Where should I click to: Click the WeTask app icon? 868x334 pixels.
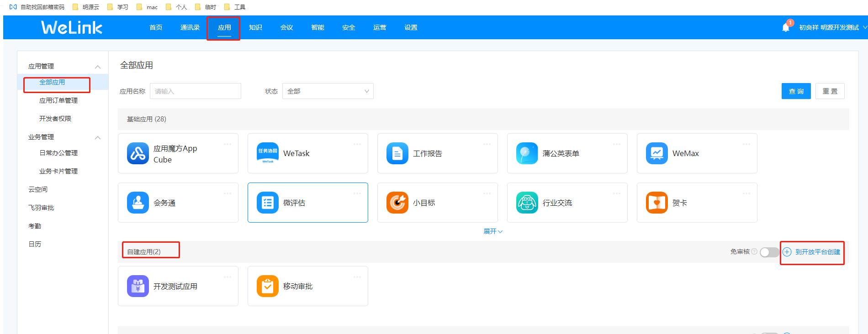click(x=268, y=153)
